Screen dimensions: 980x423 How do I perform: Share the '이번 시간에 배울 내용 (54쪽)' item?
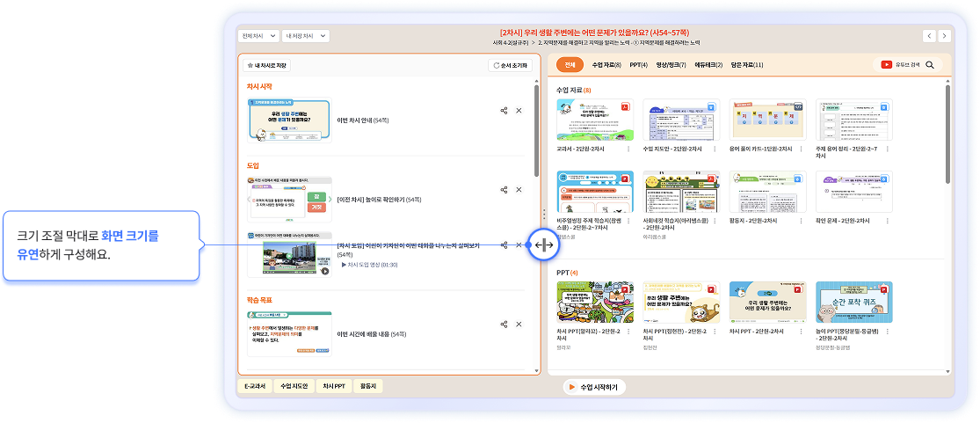[504, 325]
